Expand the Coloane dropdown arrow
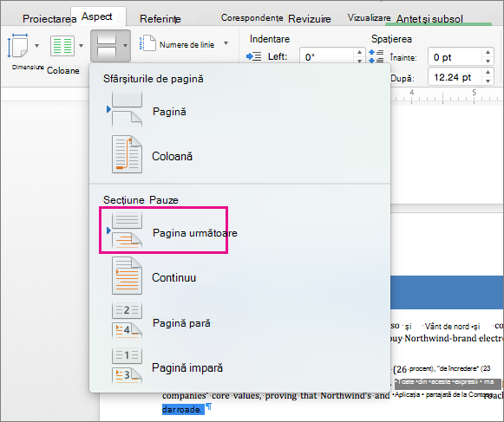Screen dimensions: 504x422 coord(82,46)
